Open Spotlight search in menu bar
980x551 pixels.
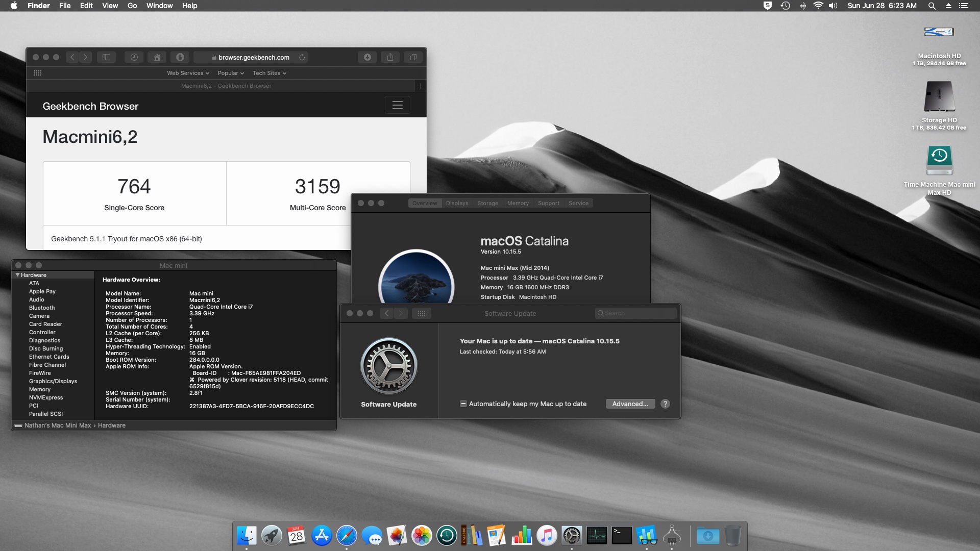(932, 6)
